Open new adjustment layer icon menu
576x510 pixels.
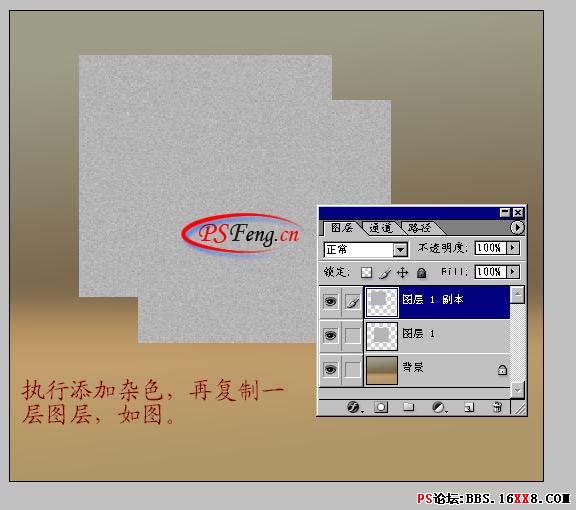coord(439,407)
